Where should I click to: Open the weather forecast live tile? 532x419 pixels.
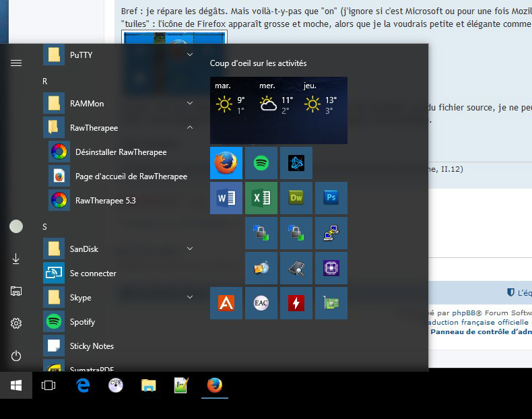tap(279, 110)
